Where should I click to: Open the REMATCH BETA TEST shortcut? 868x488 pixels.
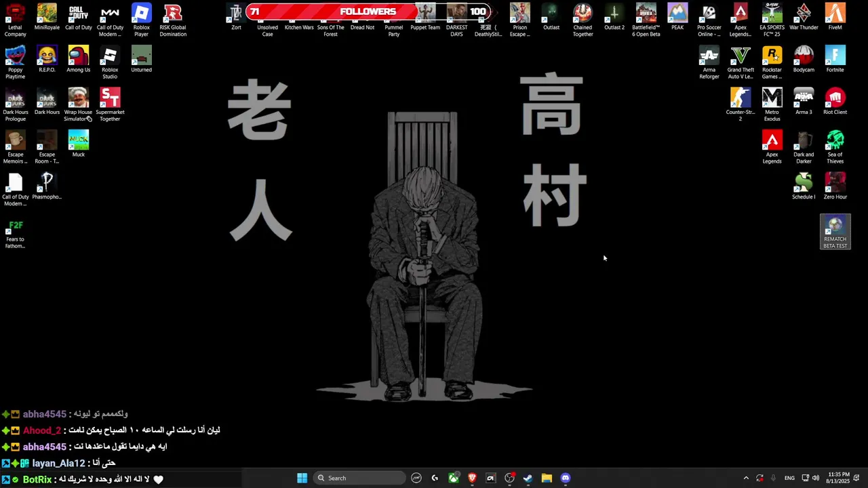point(835,232)
